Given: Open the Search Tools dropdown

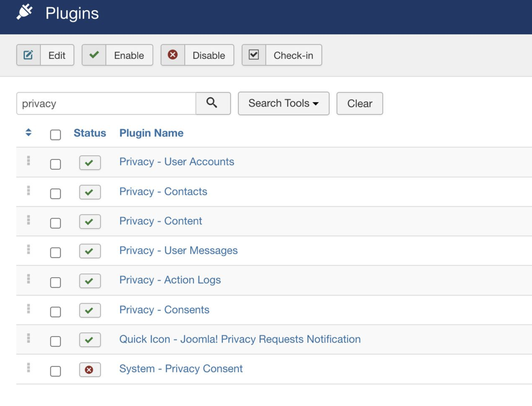Looking at the screenshot, I should (x=283, y=103).
